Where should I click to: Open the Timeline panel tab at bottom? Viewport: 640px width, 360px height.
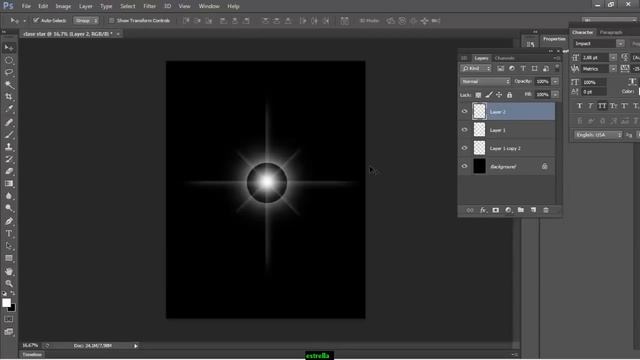[x=32, y=355]
